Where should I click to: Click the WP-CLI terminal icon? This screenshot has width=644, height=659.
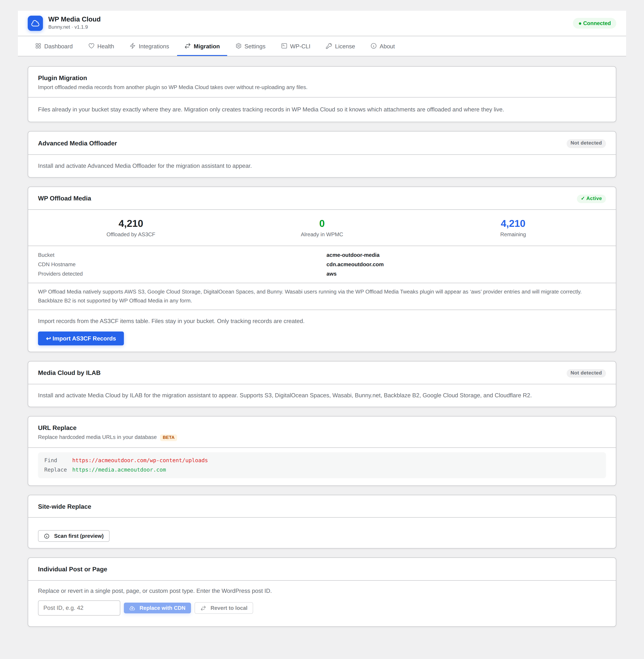[x=284, y=46]
